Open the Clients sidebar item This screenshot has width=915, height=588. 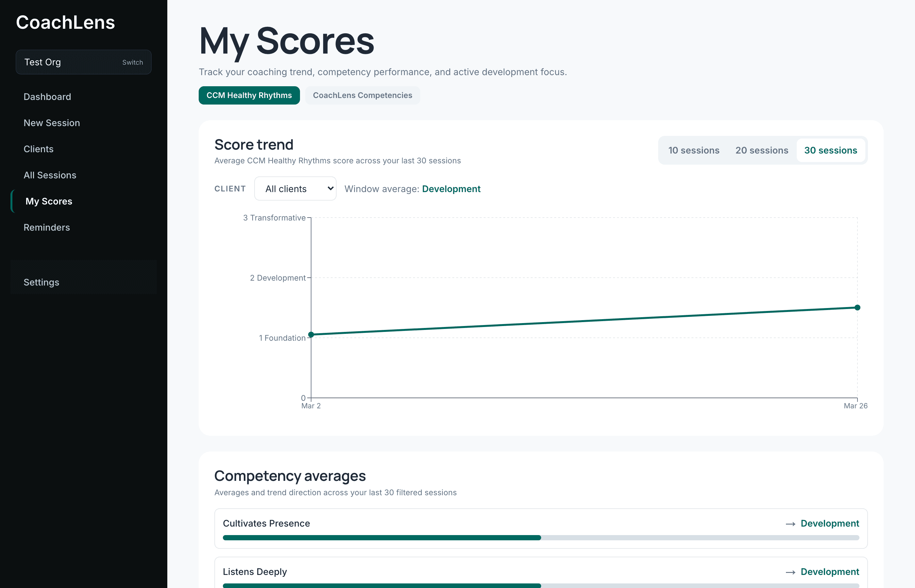[39, 149]
